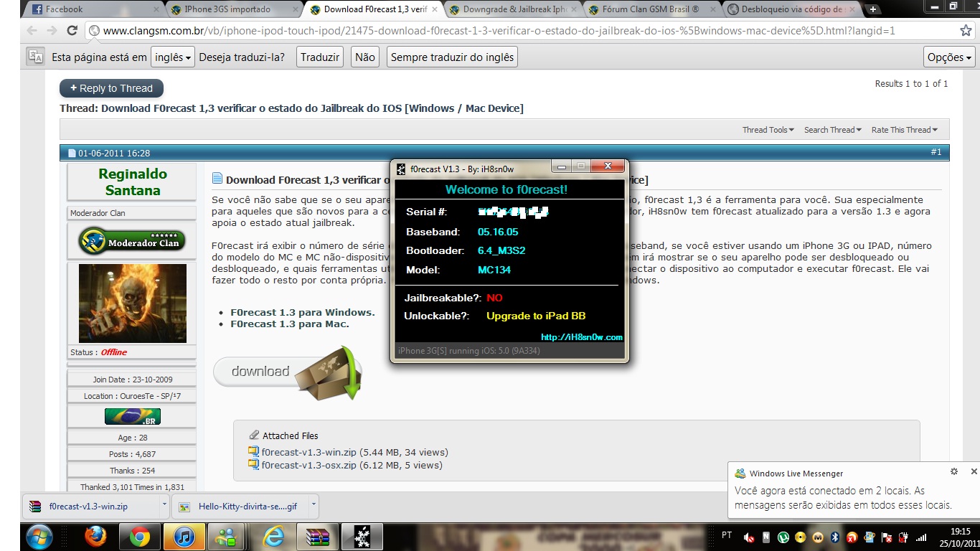980x551 pixels.
Task: Click the thread title link
Action: [x=312, y=108]
